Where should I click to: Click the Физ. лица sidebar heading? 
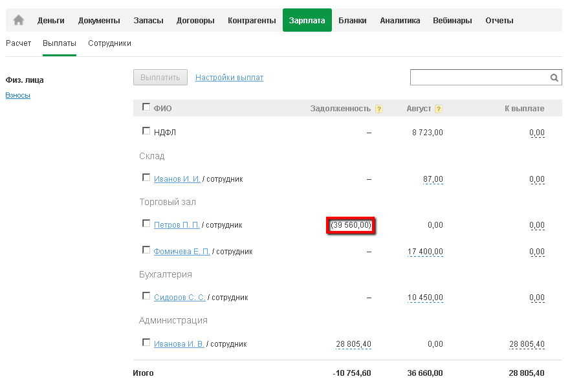25,80
